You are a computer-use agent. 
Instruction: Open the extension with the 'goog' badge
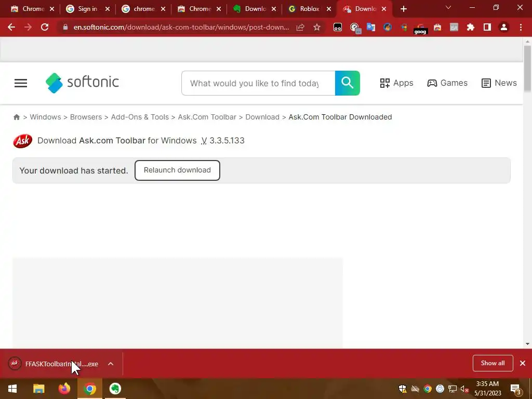tap(420, 28)
